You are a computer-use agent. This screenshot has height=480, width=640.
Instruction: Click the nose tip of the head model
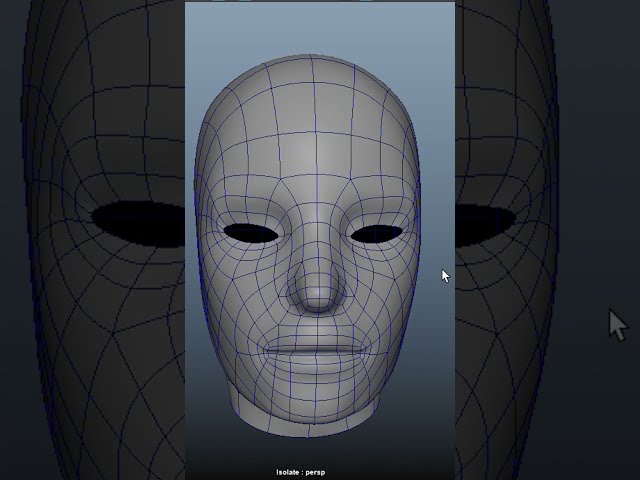coord(318,293)
